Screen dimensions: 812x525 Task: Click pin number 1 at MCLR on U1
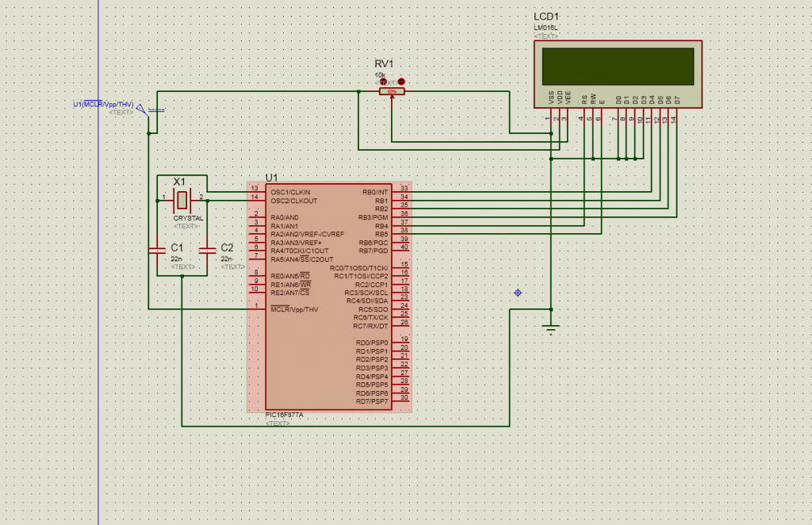(x=256, y=305)
